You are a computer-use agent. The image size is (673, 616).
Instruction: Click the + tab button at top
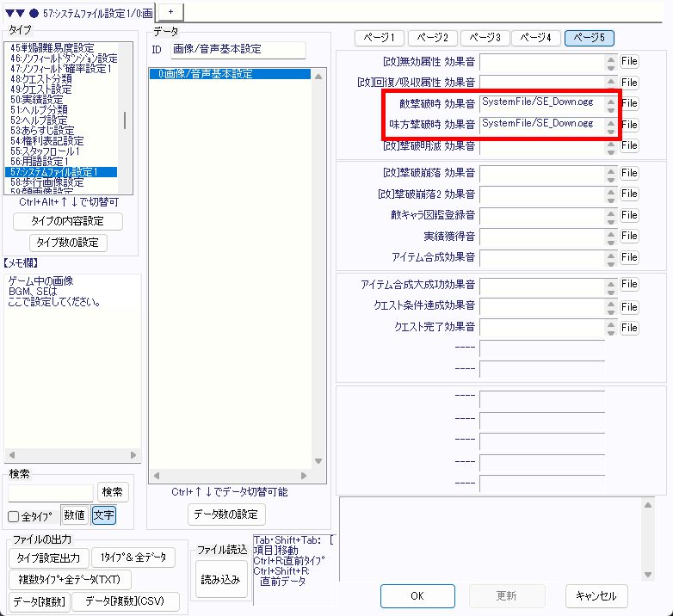[170, 10]
